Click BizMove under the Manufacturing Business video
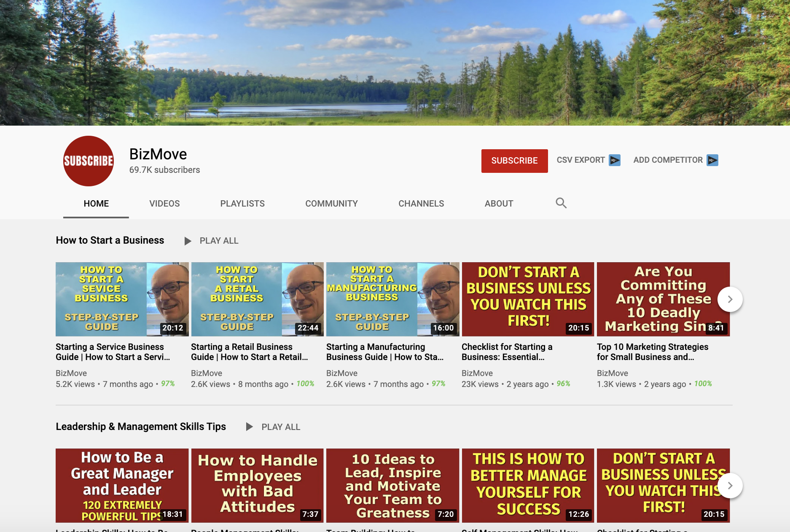This screenshot has height=532, width=790. pyautogui.click(x=342, y=373)
